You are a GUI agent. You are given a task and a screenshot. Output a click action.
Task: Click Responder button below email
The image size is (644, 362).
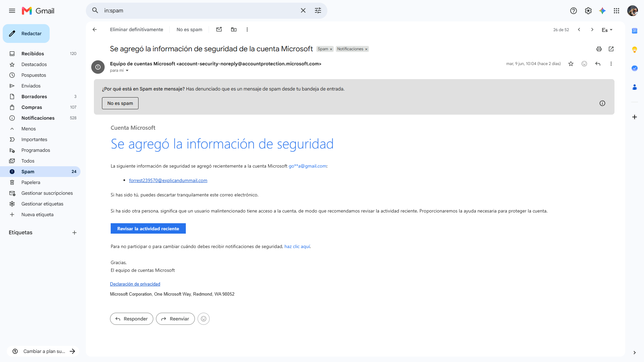pyautogui.click(x=131, y=319)
